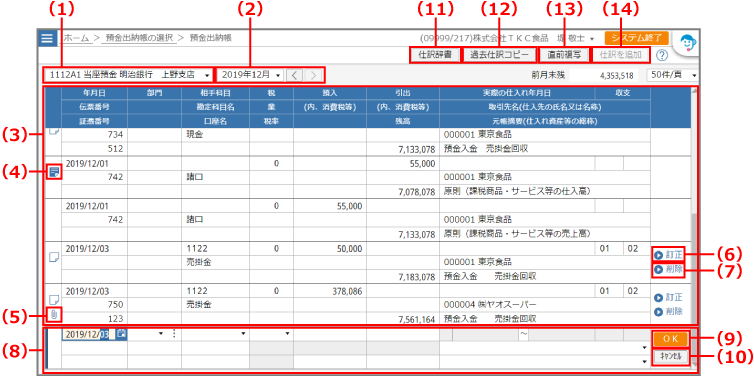The height and width of the screenshot is (376, 754).
Task: Click 訂正 for the 50,000 deposit entry
Action: pyautogui.click(x=668, y=254)
